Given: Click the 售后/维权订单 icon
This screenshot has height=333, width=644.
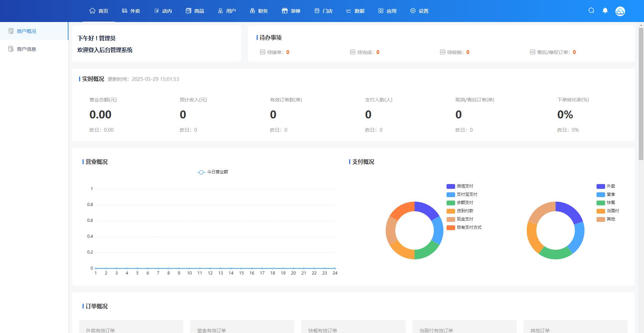Looking at the screenshot, I should point(533,52).
